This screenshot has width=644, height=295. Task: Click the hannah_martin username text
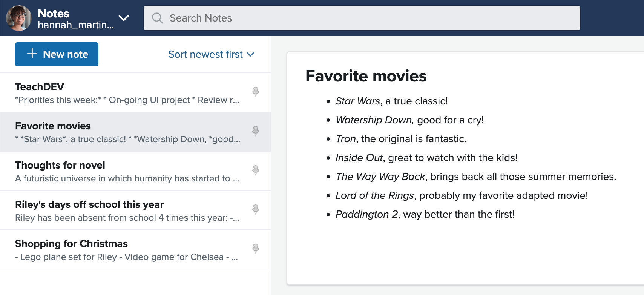pos(76,25)
